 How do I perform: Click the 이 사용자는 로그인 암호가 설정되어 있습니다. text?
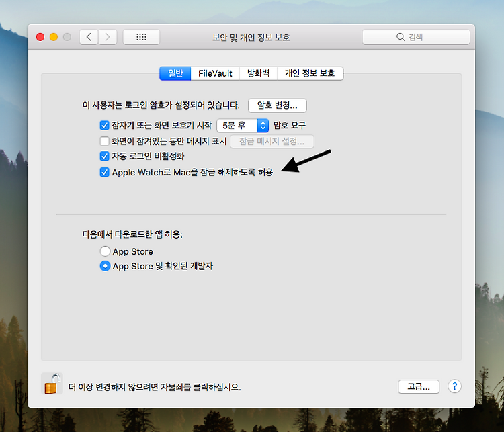click(161, 105)
